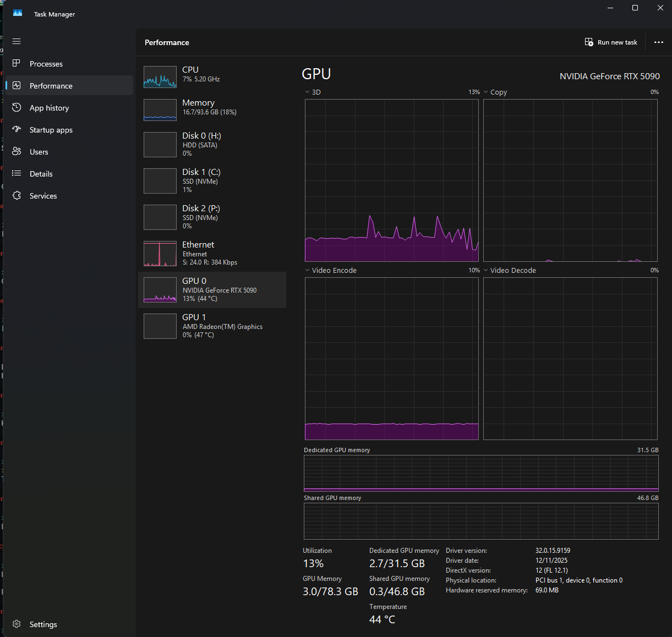Select the Memory mini graph thumbnail
Viewport: 672px width, 637px height.
point(160,110)
